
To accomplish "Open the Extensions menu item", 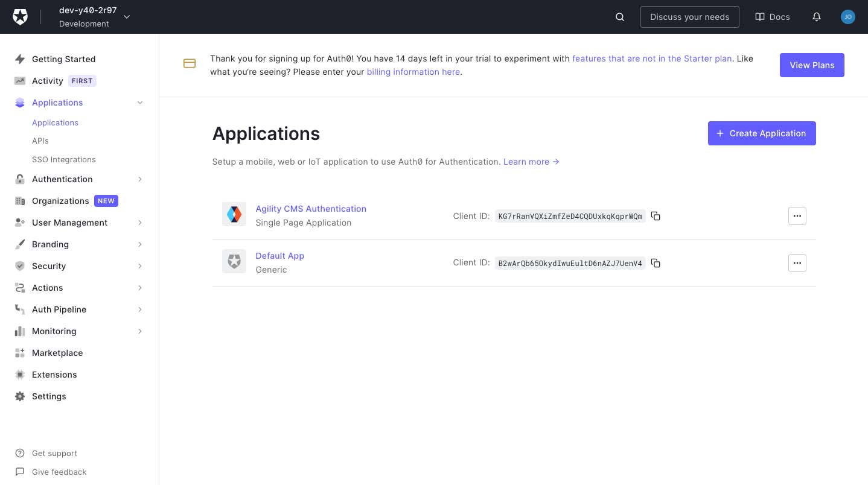I will click(54, 375).
